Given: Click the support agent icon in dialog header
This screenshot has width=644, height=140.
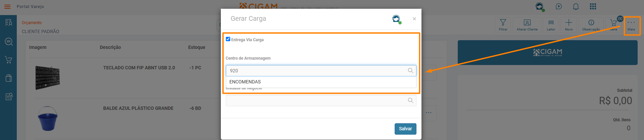Looking at the screenshot, I should [396, 19].
